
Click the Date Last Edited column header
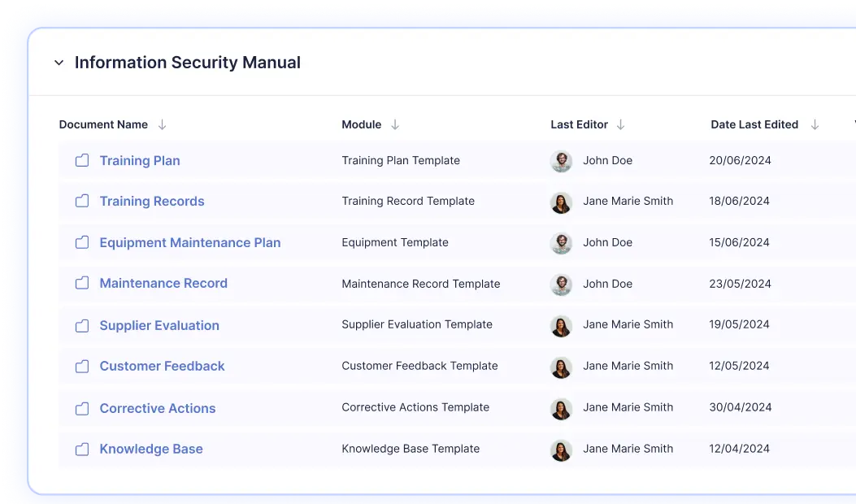pyautogui.click(x=754, y=124)
